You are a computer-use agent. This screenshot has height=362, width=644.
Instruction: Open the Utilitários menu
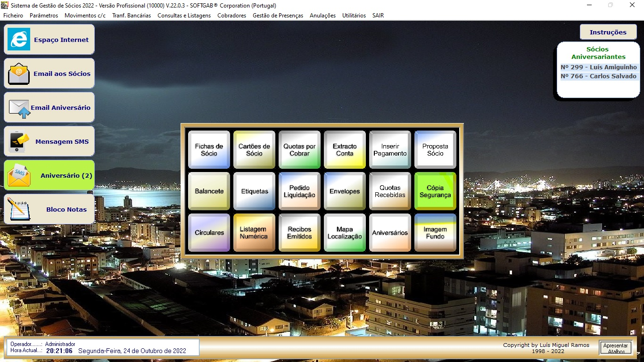(x=354, y=16)
